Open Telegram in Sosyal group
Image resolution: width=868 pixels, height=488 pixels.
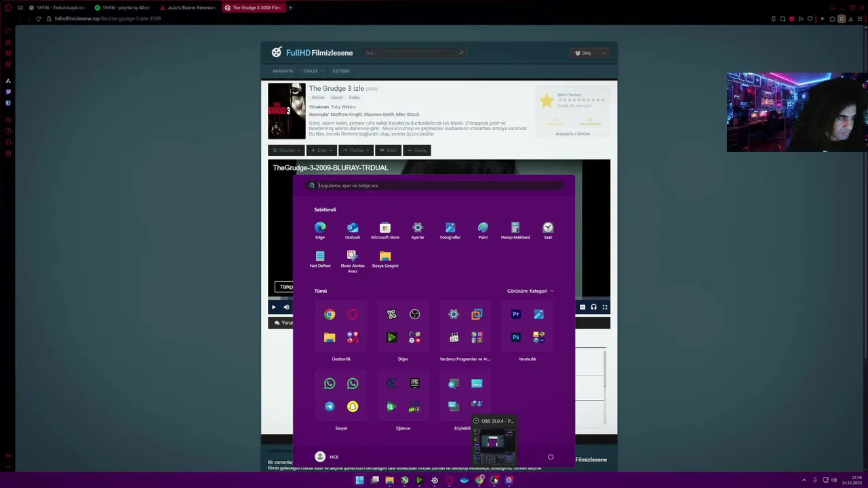pos(330,407)
